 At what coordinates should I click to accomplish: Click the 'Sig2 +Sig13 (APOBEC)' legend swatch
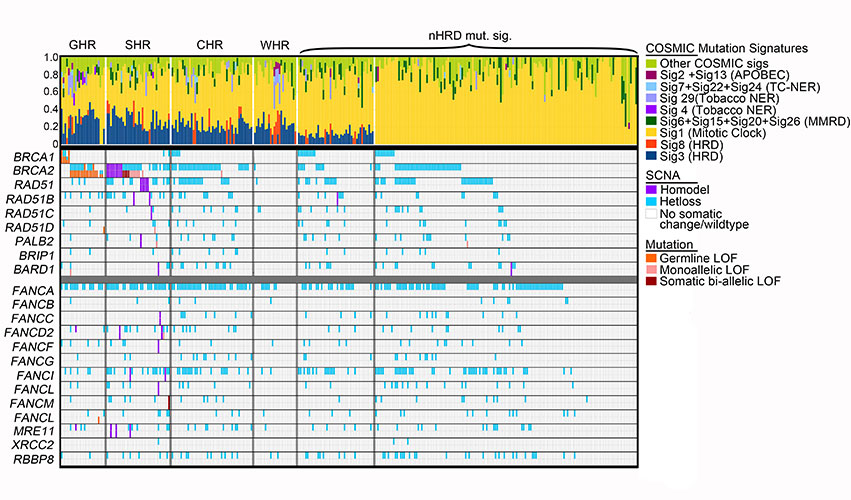[x=651, y=75]
